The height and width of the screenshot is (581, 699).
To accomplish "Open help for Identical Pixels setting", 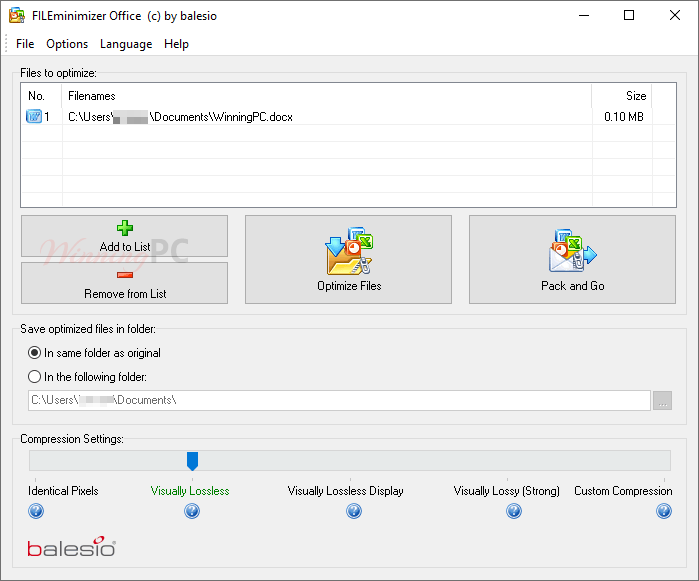I will (x=36, y=511).
